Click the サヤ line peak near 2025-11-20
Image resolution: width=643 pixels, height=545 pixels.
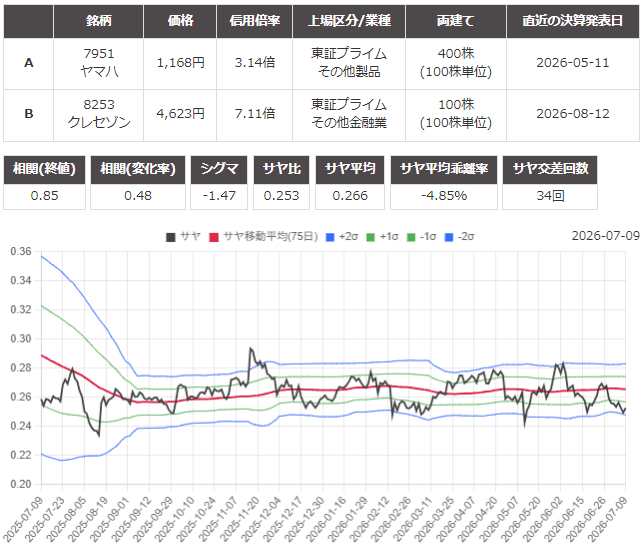pyautogui.click(x=251, y=349)
